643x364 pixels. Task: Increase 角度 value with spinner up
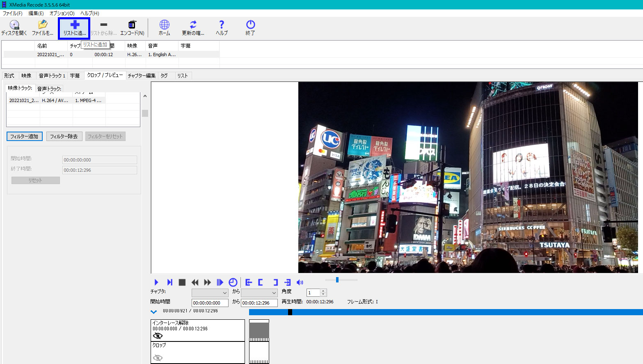(x=323, y=291)
